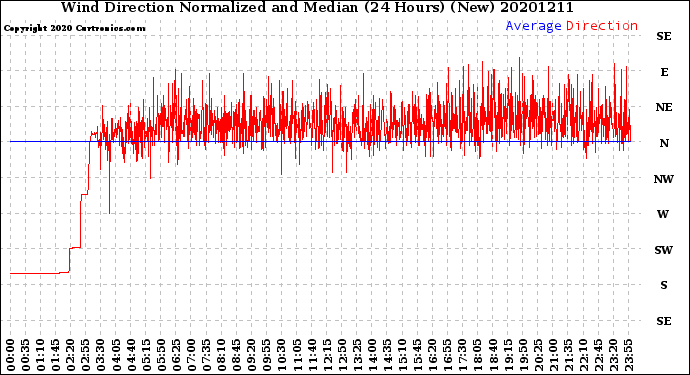The height and width of the screenshot is (375, 690).
Task: Select the "21:00" time label
Action: 553,355
